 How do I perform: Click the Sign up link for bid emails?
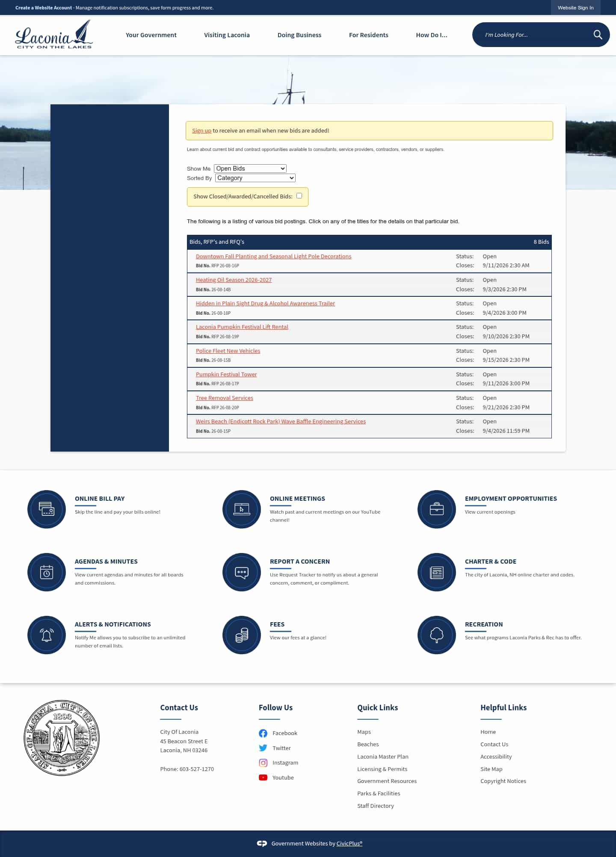point(201,131)
